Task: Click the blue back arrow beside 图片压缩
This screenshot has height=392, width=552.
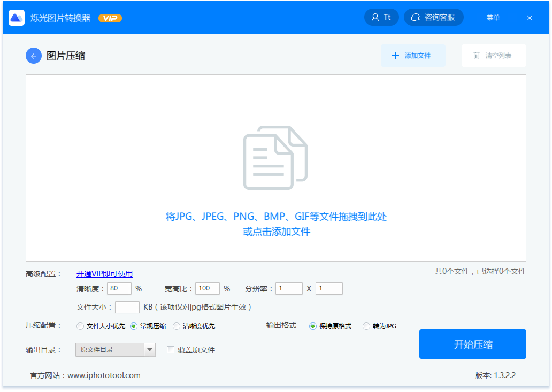Action: click(33, 56)
